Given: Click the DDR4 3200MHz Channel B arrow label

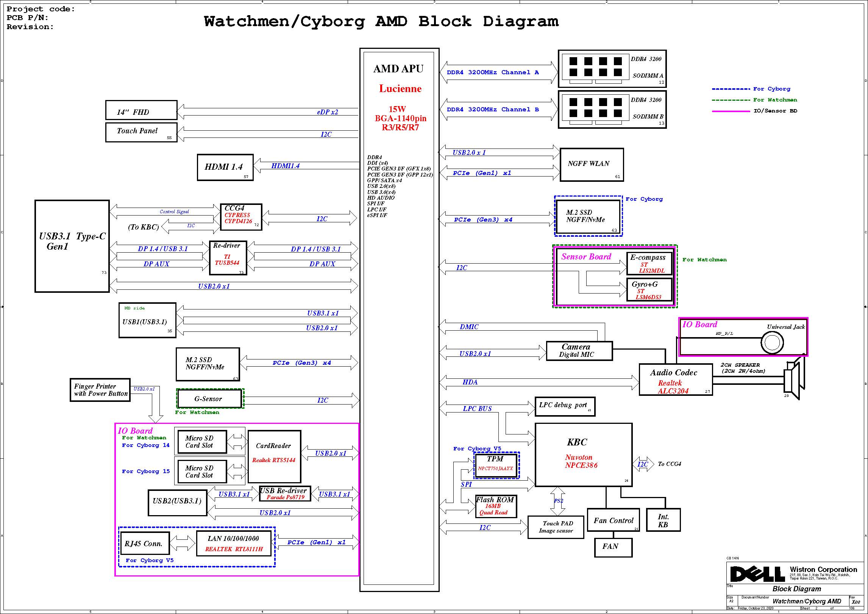Looking at the screenshot, I should (493, 109).
